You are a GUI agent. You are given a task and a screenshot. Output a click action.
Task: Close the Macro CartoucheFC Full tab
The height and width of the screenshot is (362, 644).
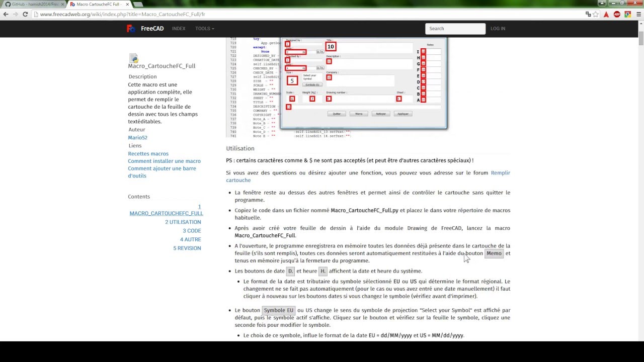click(127, 5)
